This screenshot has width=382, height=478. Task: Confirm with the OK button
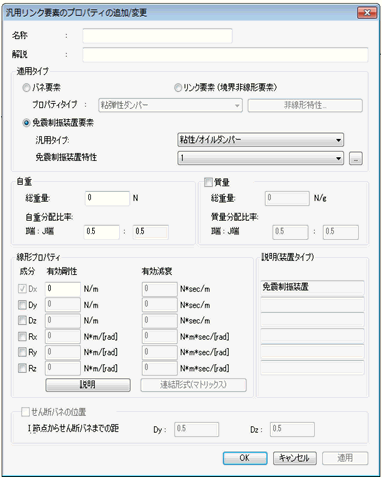[x=245, y=458]
